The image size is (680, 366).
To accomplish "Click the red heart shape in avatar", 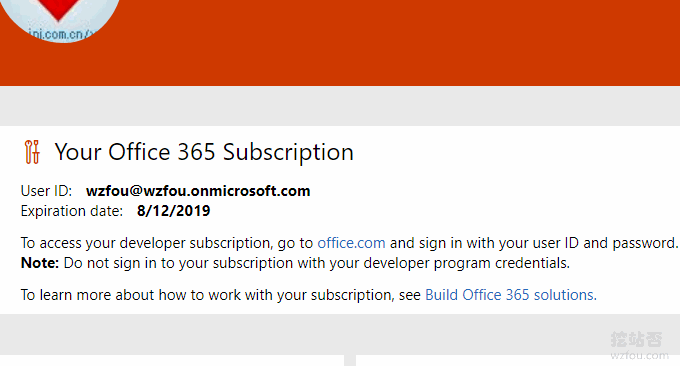I will (x=59, y=9).
